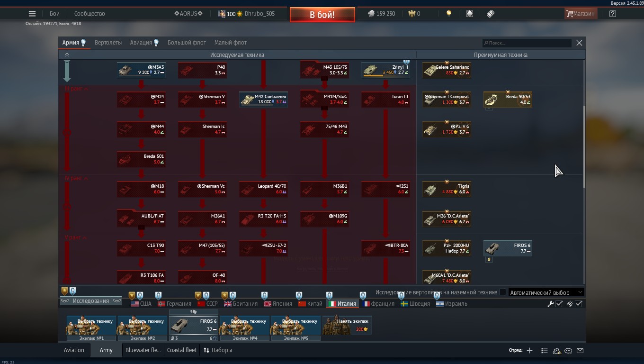
Task: Click the silver lions balance 159 230
Action: tap(381, 14)
